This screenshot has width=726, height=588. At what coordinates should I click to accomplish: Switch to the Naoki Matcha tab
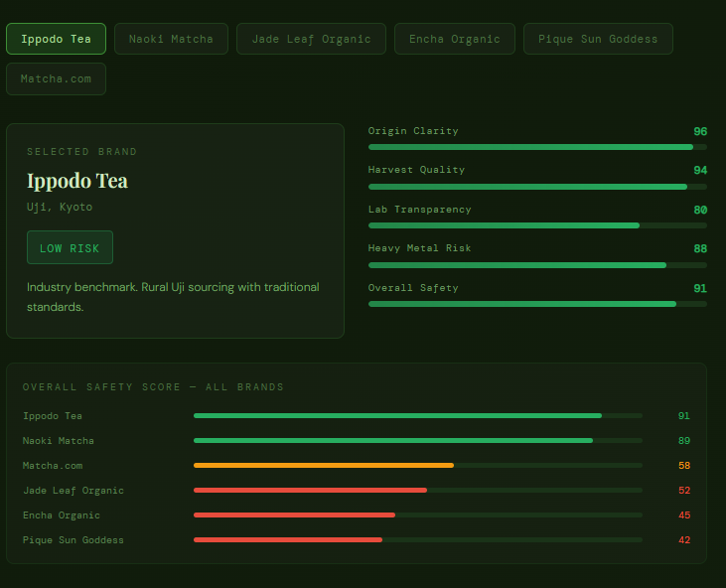point(171,39)
